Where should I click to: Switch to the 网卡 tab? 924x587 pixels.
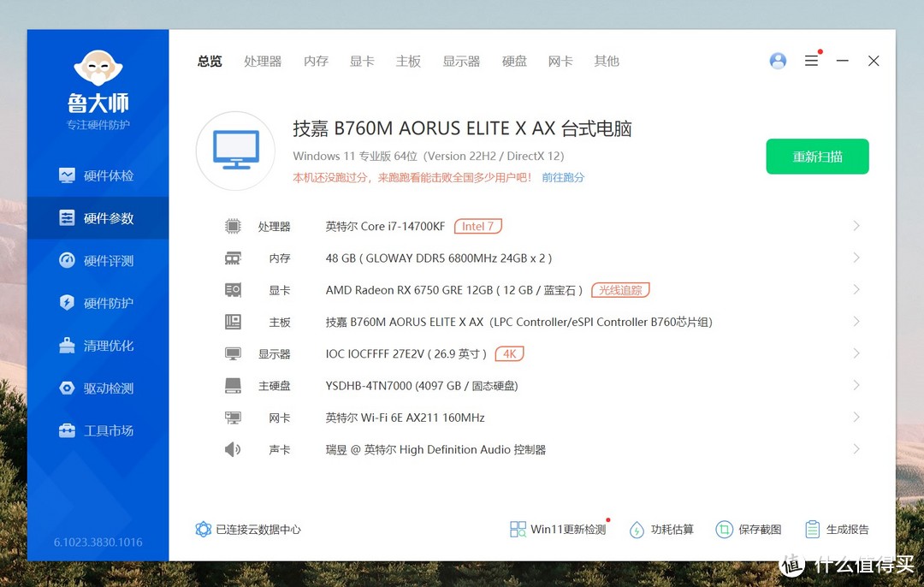[x=560, y=61]
